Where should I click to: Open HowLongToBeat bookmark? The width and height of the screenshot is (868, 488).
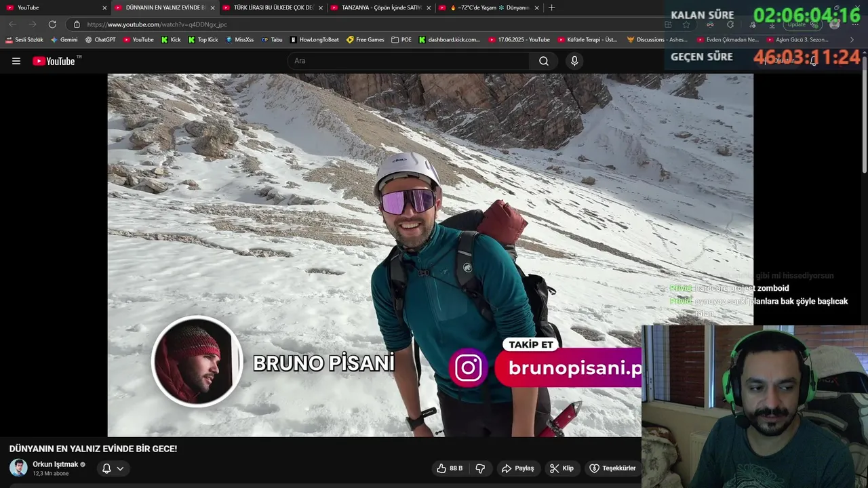click(315, 40)
